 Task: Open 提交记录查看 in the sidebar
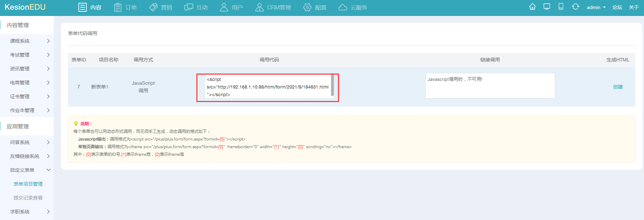pyautogui.click(x=28, y=198)
